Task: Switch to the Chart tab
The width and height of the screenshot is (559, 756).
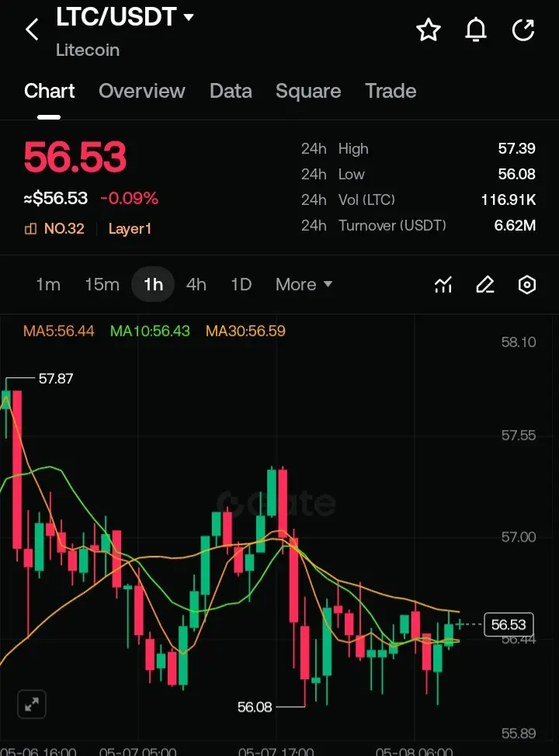Action: click(49, 91)
